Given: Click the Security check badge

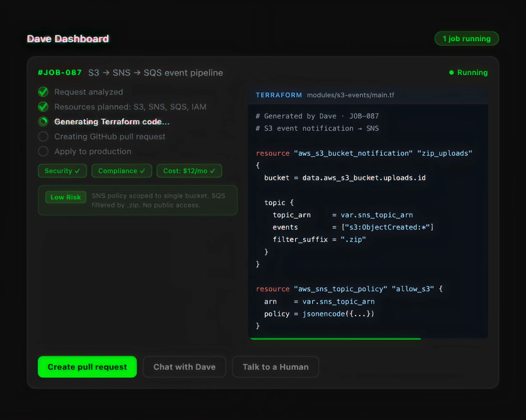Looking at the screenshot, I should click(x=62, y=171).
